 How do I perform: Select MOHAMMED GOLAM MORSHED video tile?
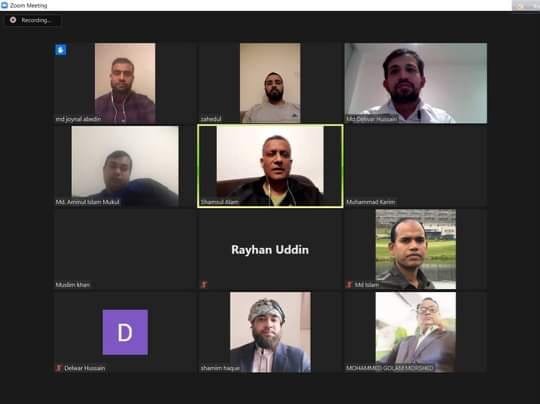click(416, 332)
